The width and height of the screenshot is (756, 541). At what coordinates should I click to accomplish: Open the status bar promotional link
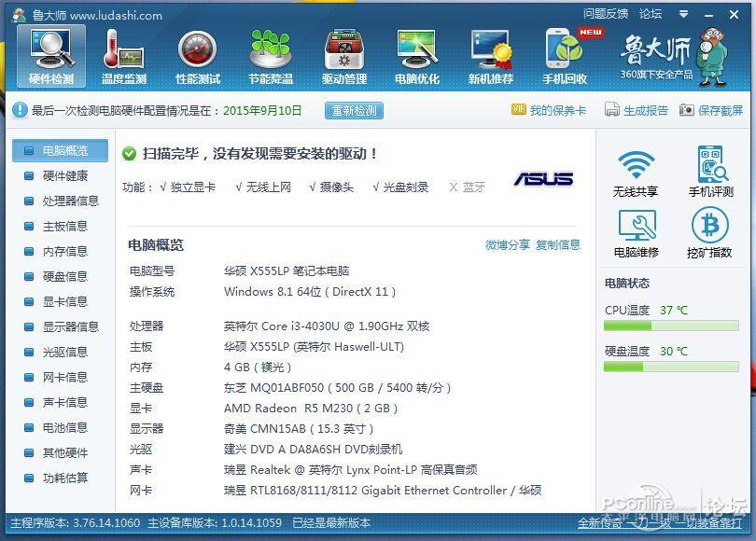point(660,523)
